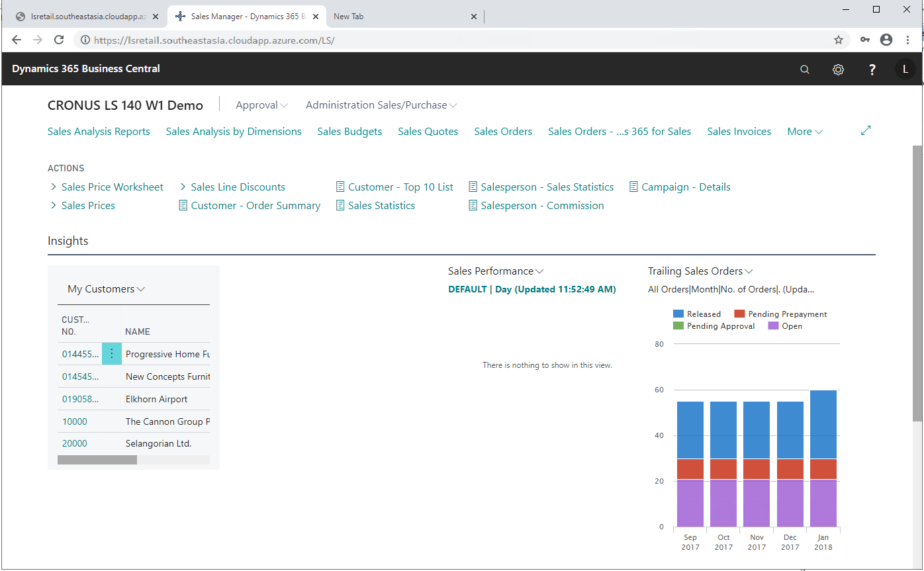Viewport: 924px width, 571px height.
Task: Open the settings gear icon
Action: 838,69
